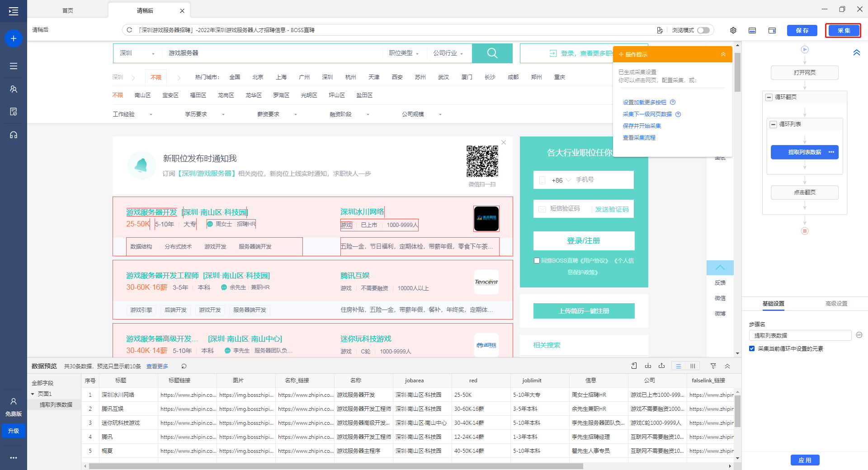The height and width of the screenshot is (470, 868).
Task: Open the settings gear icon
Action: [733, 30]
